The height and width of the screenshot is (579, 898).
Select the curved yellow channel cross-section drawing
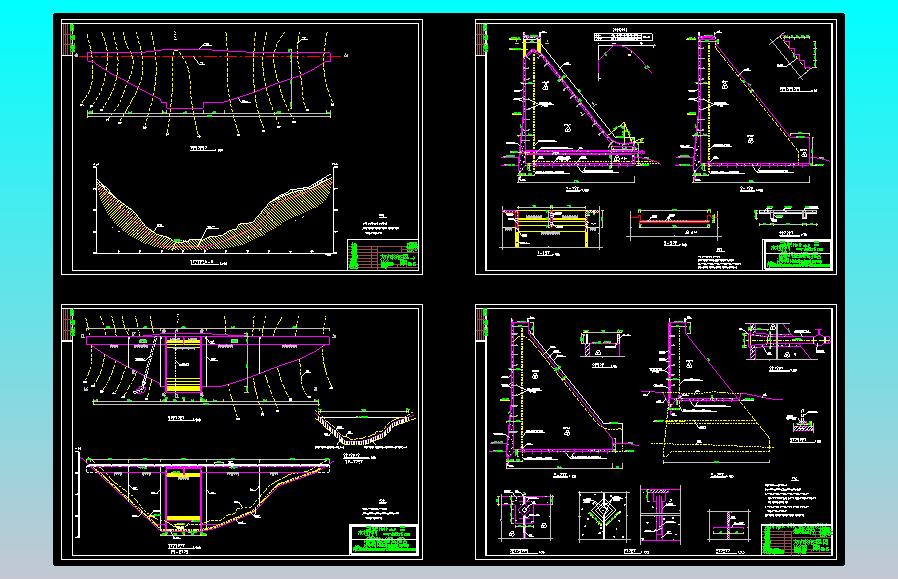click(364, 428)
